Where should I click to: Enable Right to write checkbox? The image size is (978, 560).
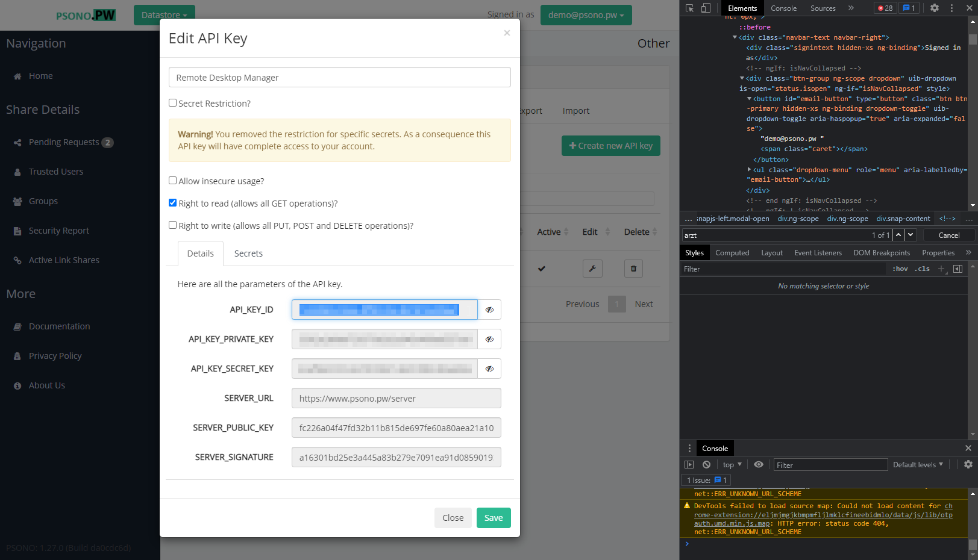pyautogui.click(x=173, y=225)
